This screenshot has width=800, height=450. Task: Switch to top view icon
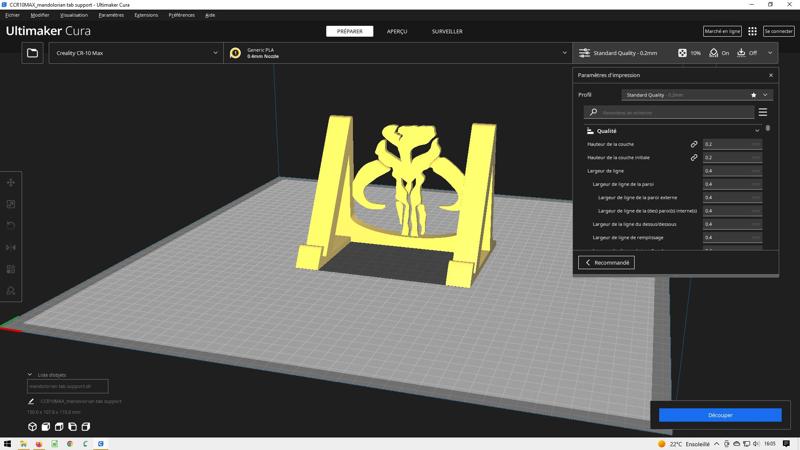[x=59, y=427]
